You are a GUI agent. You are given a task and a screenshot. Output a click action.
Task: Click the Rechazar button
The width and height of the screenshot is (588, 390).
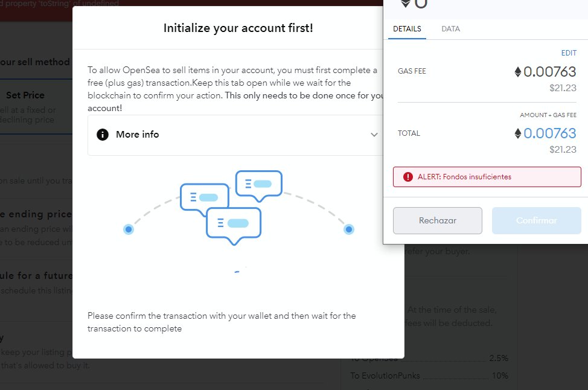click(x=438, y=220)
